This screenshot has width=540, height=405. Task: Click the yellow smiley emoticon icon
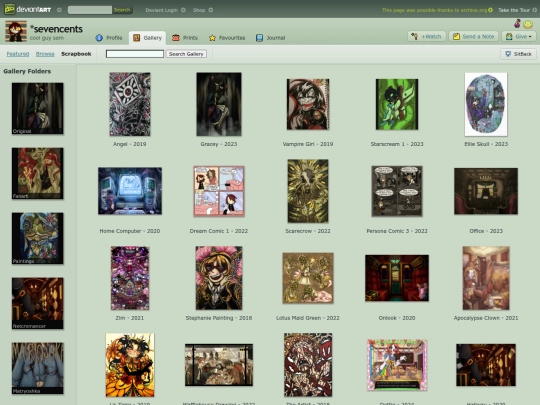point(528,24)
